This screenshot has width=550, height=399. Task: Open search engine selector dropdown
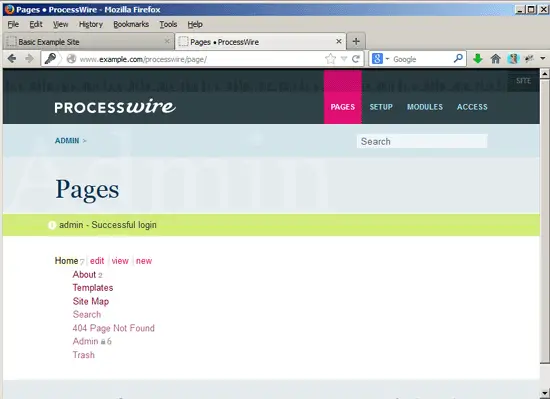(387, 59)
